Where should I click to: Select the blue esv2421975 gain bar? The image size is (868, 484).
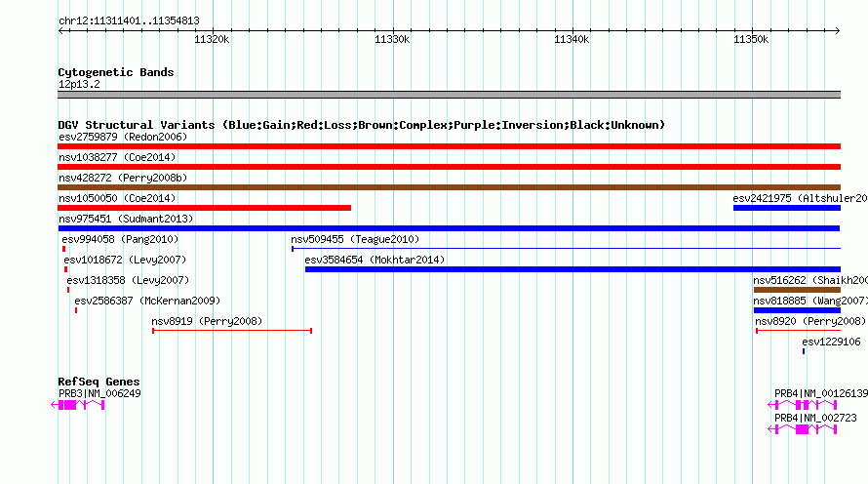[x=787, y=208]
